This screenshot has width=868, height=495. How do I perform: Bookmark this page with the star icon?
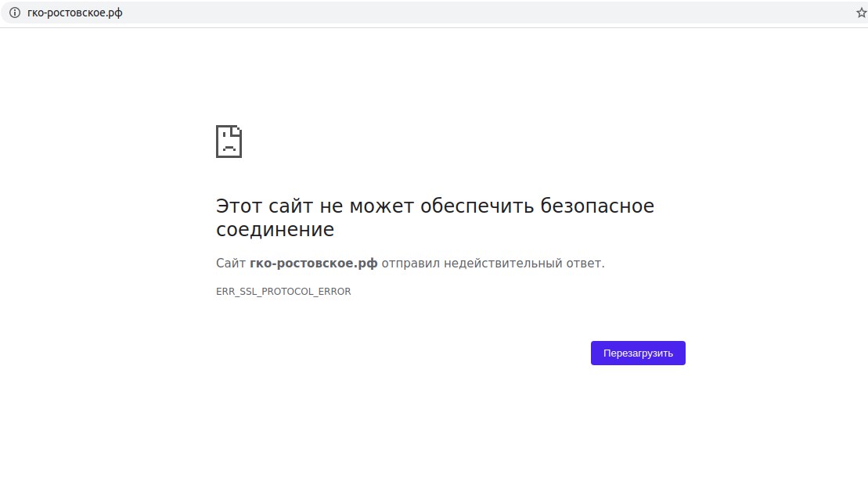[862, 13]
